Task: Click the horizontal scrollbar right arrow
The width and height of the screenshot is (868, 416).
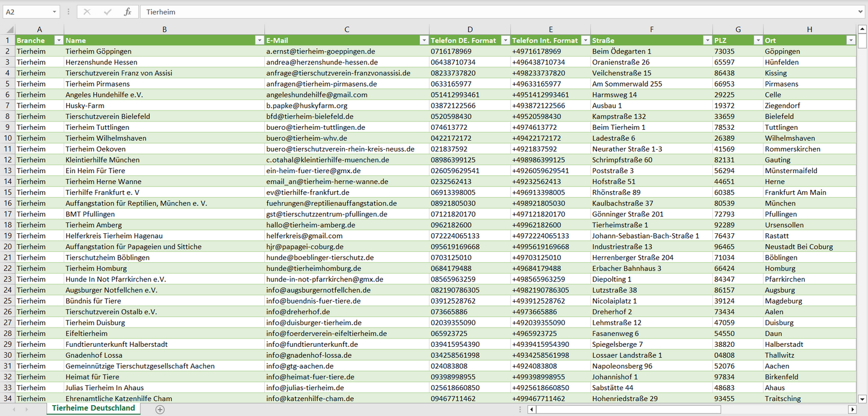Action: click(x=852, y=409)
